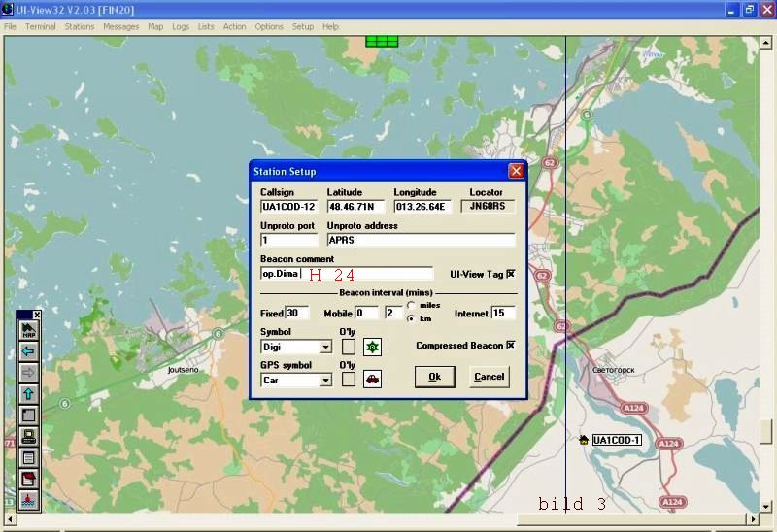The height and width of the screenshot is (532, 777).
Task: Click the green grid indicator at the top of the map
Action: pyautogui.click(x=382, y=42)
